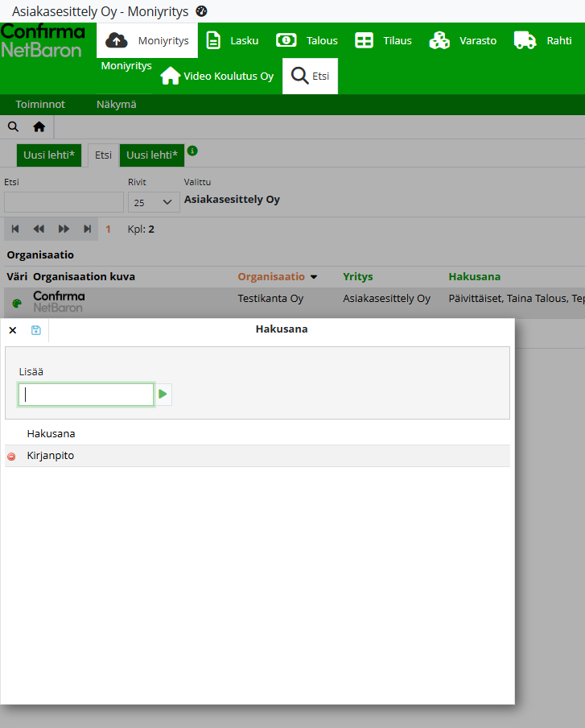This screenshot has width=585, height=728.
Task: Click the green info icon beside tabs
Action: (192, 151)
